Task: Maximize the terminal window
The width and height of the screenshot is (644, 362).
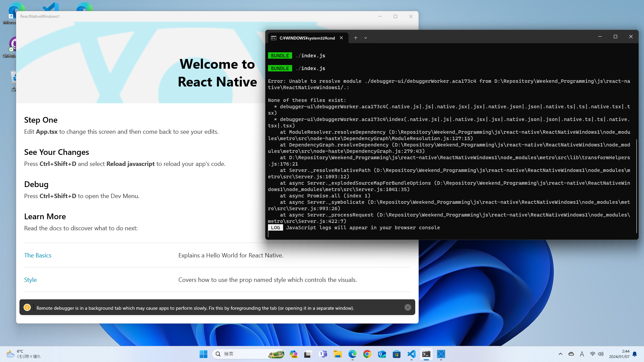Action: (615, 37)
